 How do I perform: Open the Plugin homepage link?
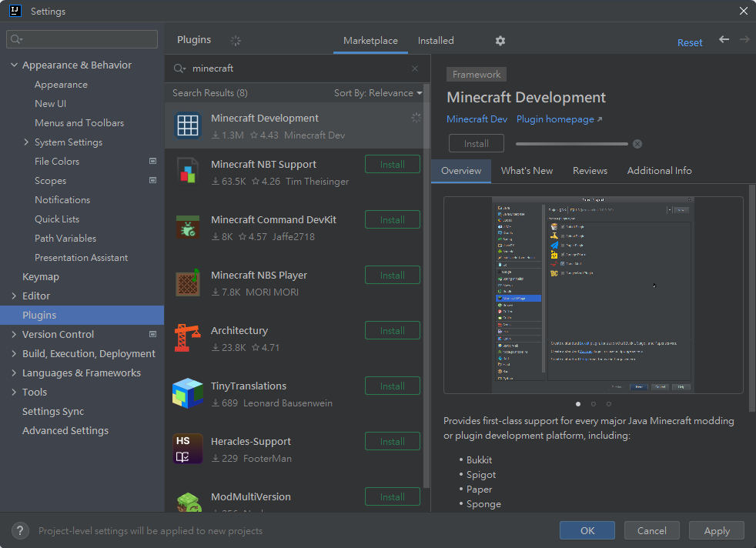559,119
